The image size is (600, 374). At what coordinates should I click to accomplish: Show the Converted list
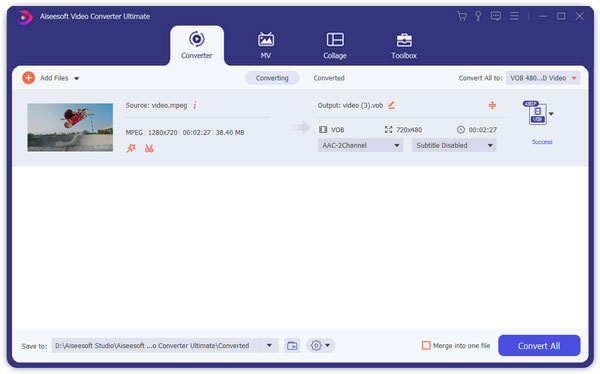329,78
